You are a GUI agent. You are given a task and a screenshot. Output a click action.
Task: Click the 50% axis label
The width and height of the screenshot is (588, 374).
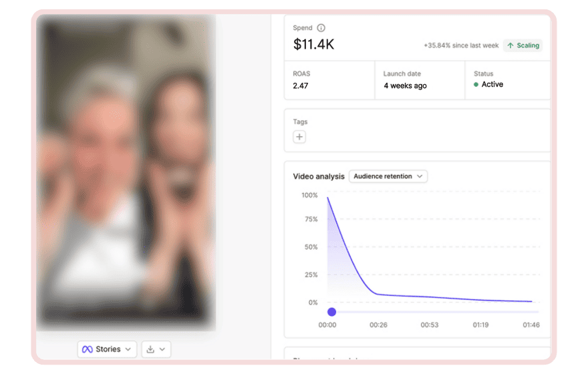click(311, 247)
